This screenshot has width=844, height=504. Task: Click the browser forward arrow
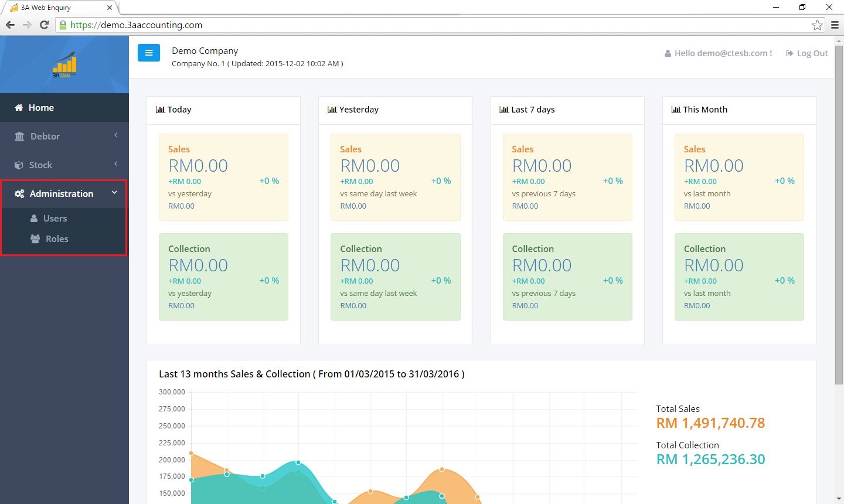coord(27,25)
